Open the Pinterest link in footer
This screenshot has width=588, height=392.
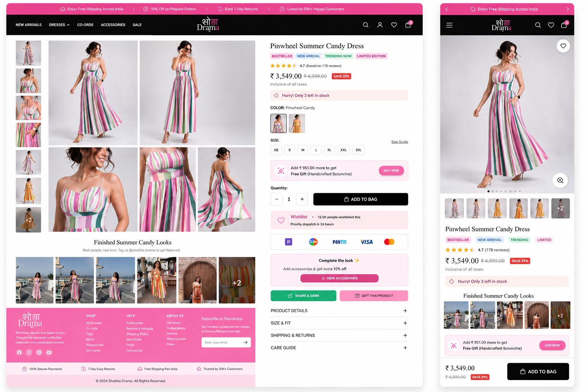pos(39,353)
